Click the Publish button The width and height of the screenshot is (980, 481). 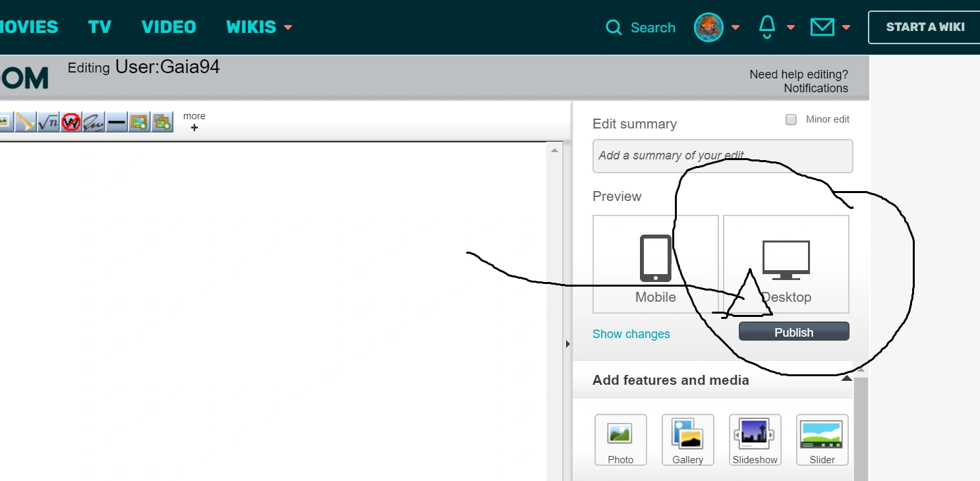pyautogui.click(x=793, y=332)
